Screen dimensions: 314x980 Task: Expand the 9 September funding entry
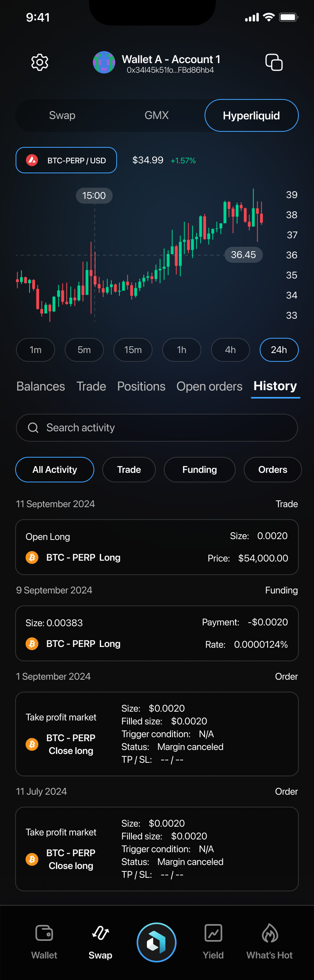pos(157,633)
